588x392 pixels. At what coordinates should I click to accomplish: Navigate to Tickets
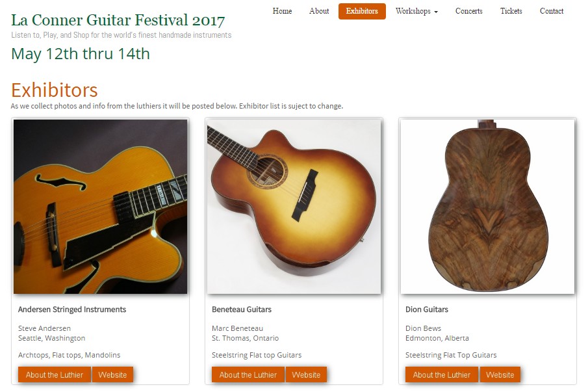point(511,11)
